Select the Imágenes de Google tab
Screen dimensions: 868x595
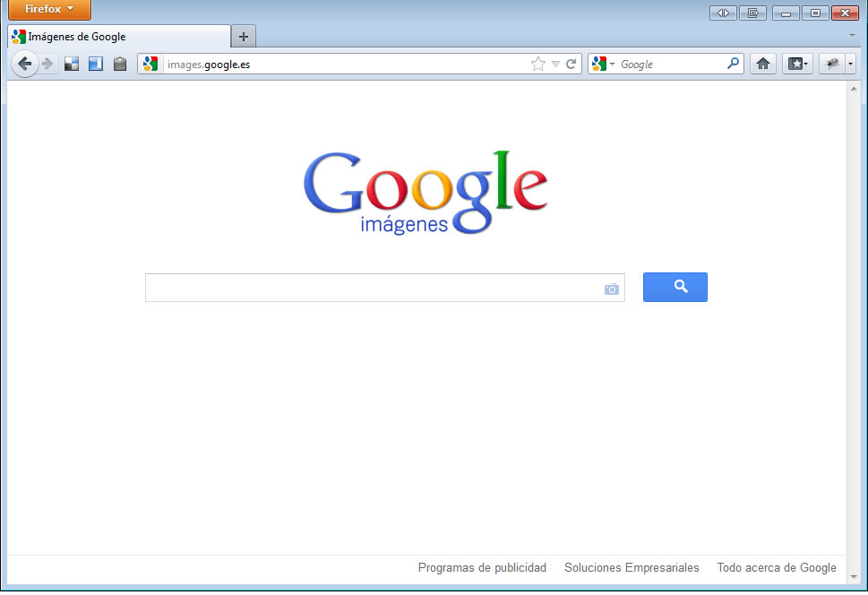coord(119,37)
